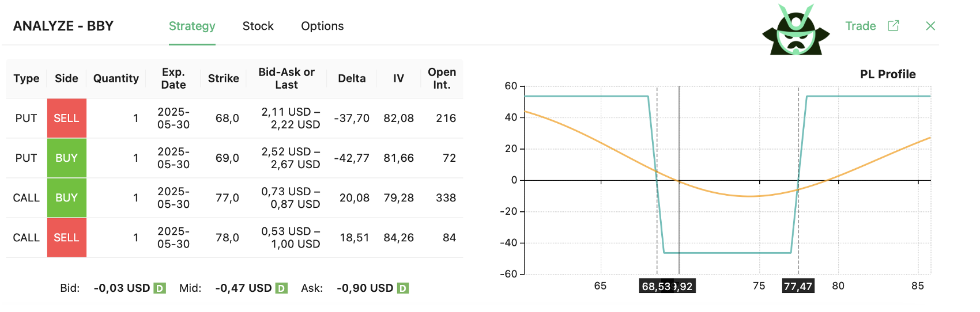Toggle SELL side on the 78,0 call
This screenshot has width=980, height=312.
(x=67, y=237)
